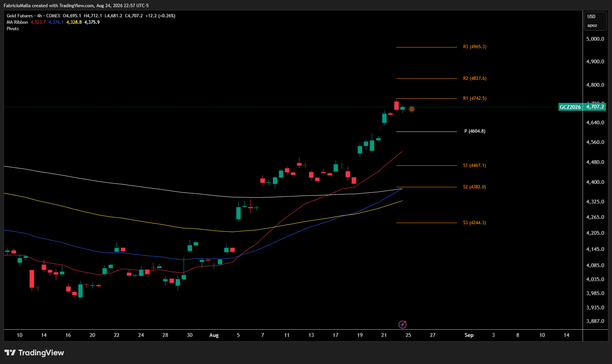The height and width of the screenshot is (364, 612).
Task: Click the 27 date label on the time axis
Action: click(x=433, y=335)
